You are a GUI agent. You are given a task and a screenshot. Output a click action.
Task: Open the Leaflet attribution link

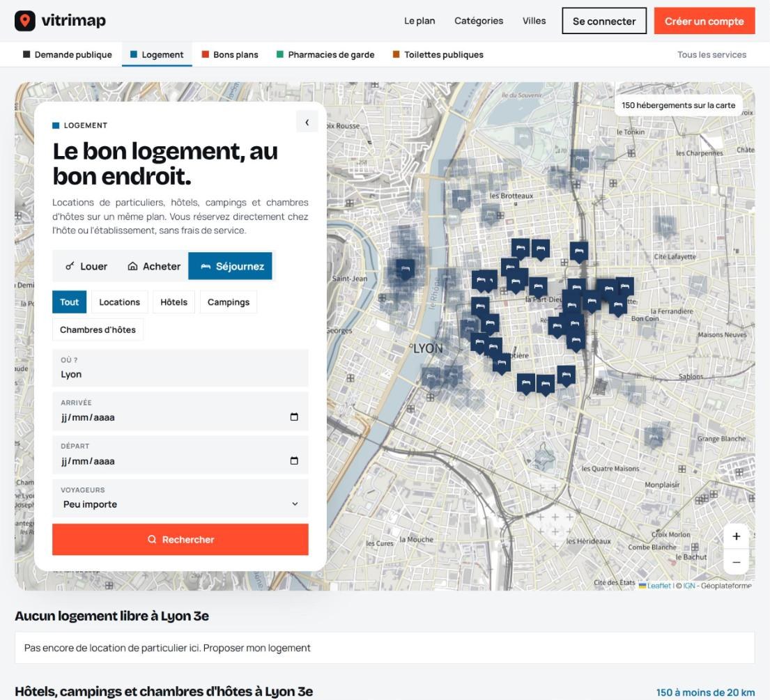point(654,586)
